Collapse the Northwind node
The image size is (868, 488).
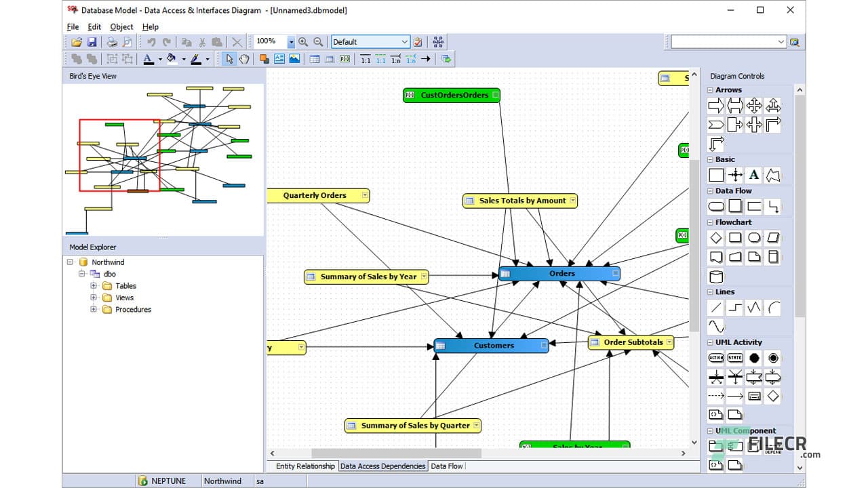[x=70, y=262]
